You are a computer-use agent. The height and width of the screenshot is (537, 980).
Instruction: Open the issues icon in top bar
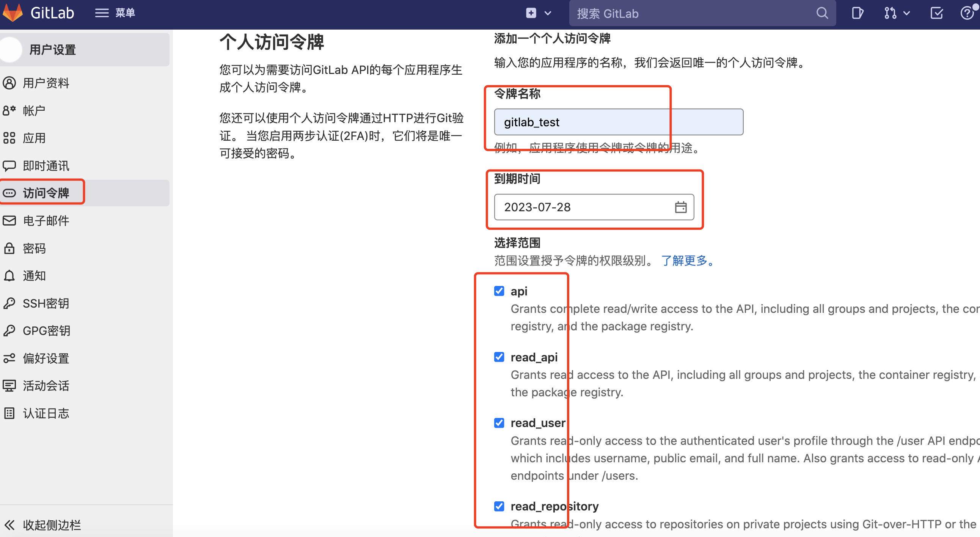857,13
